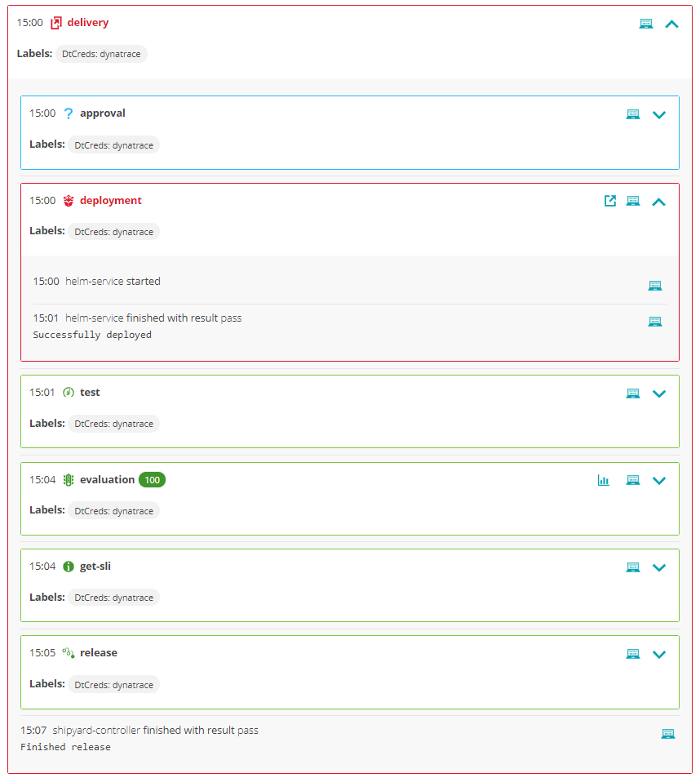Open deployment in new window via external link icon

coord(610,200)
